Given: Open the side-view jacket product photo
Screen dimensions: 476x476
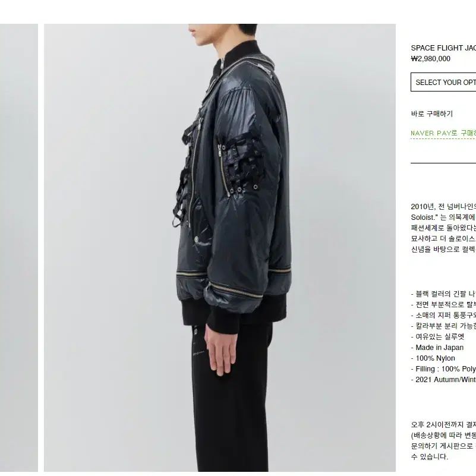Looking at the screenshot, I should [220, 247].
